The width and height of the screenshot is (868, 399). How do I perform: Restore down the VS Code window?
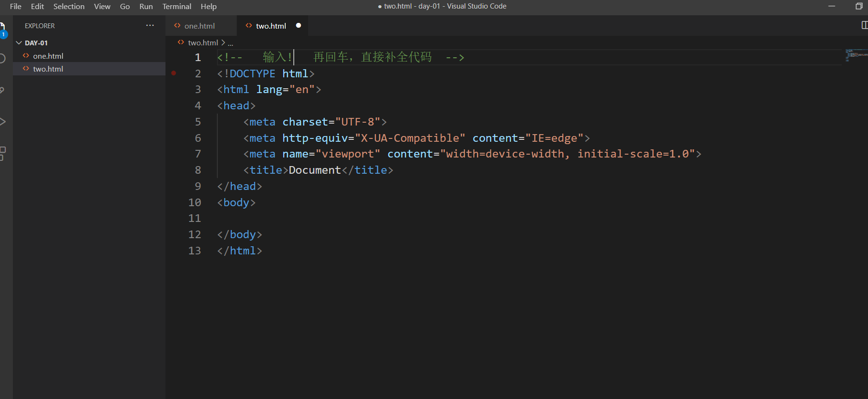tap(859, 6)
